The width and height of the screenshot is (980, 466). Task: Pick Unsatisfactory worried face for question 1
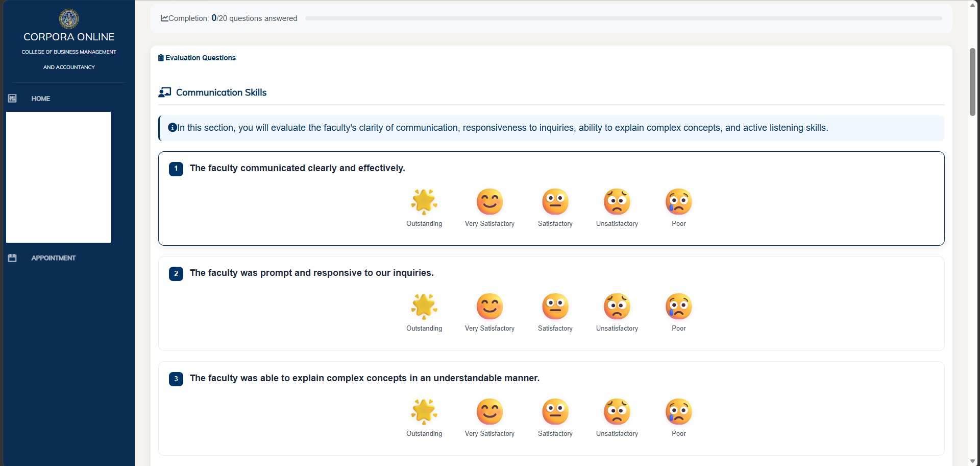[617, 201]
